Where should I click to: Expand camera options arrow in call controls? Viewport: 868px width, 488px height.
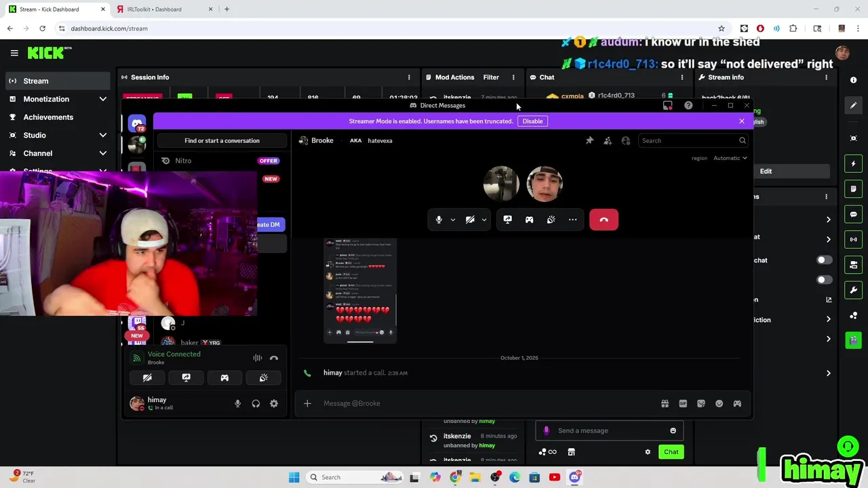click(484, 220)
